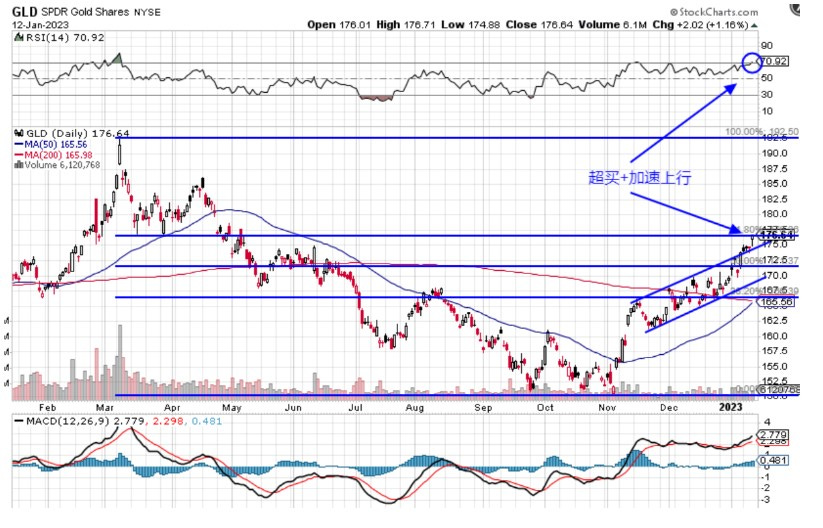
Task: Click the Volume 6,120,768 legend entry
Action: pos(62,165)
